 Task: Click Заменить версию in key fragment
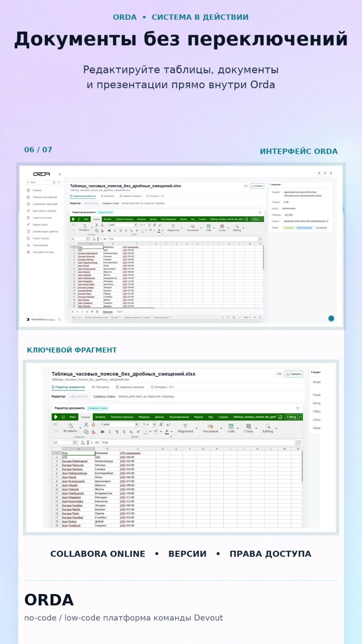[x=130, y=387]
